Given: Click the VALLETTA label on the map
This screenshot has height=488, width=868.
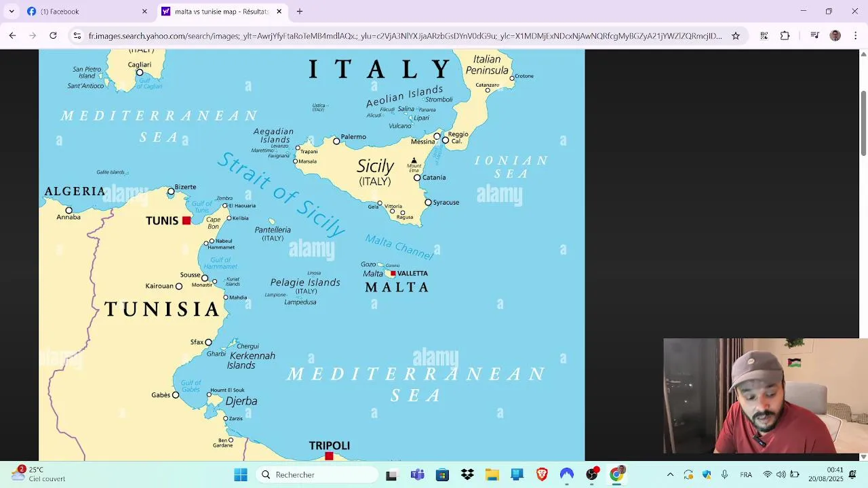Looking at the screenshot, I should click(412, 274).
